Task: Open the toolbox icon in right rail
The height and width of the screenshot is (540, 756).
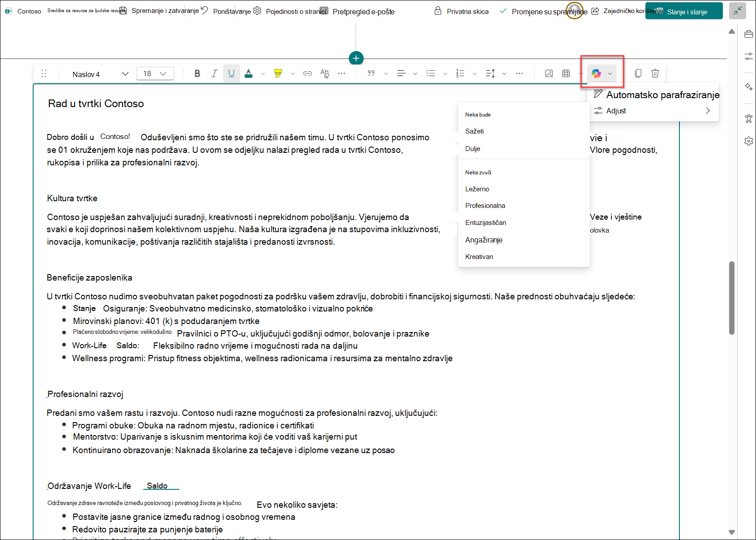Action: 748,35
